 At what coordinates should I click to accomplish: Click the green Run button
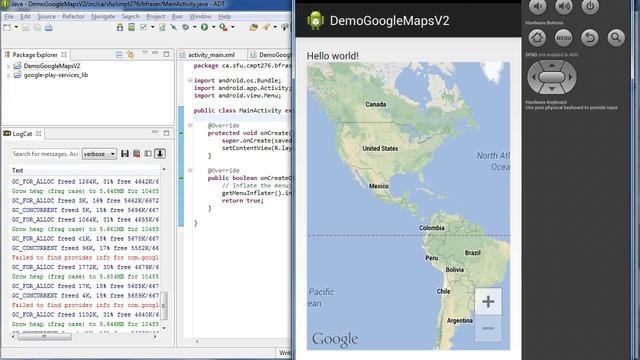204,27
